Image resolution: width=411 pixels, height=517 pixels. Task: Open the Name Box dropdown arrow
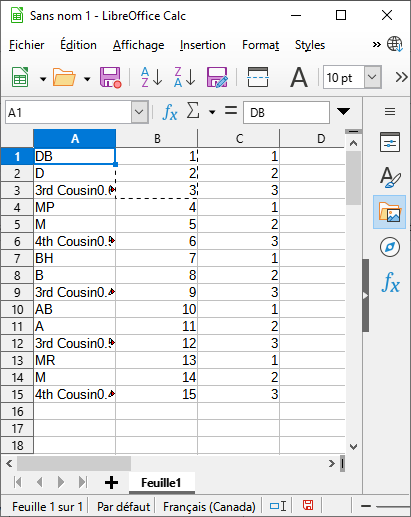click(139, 112)
